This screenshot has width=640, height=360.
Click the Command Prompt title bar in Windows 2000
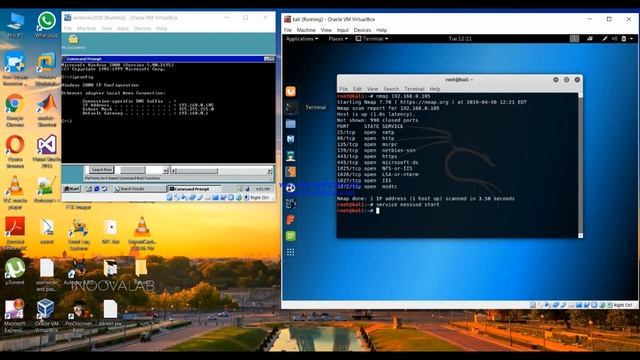168,59
